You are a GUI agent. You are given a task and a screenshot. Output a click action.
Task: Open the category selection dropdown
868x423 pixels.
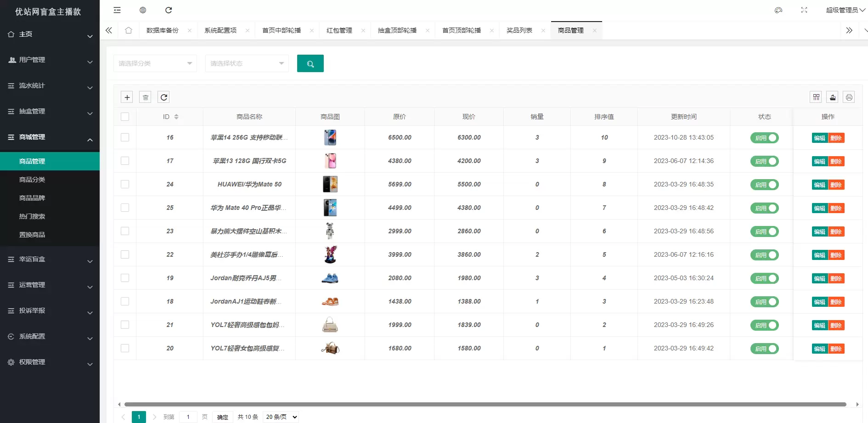155,63
